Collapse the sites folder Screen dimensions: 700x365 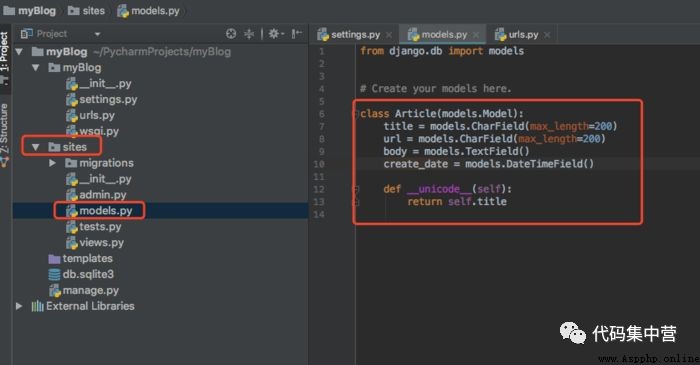36,147
